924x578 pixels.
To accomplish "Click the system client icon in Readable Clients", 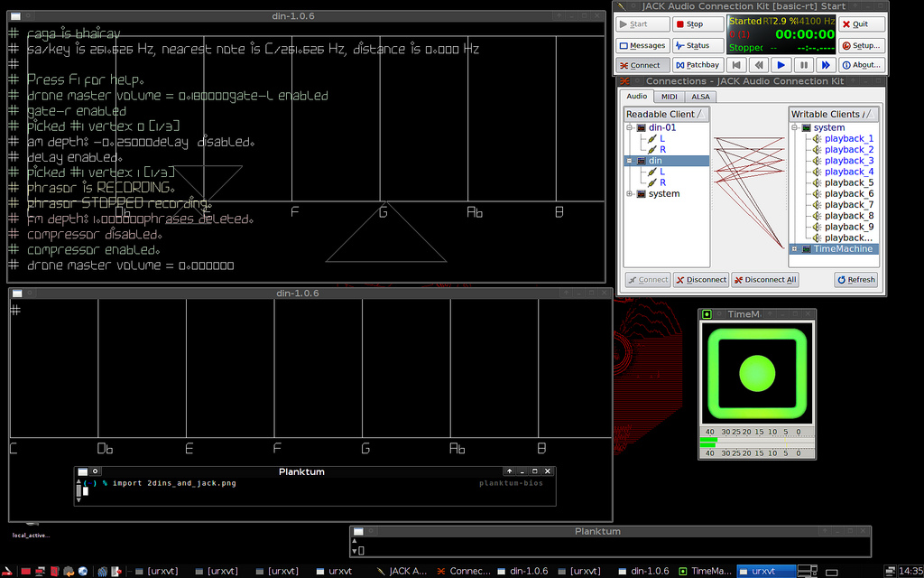I will pyautogui.click(x=642, y=193).
